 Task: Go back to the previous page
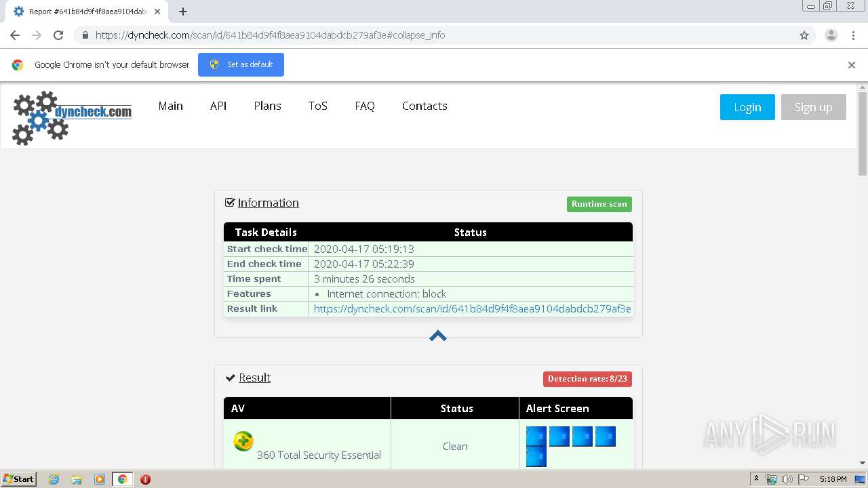click(x=15, y=35)
